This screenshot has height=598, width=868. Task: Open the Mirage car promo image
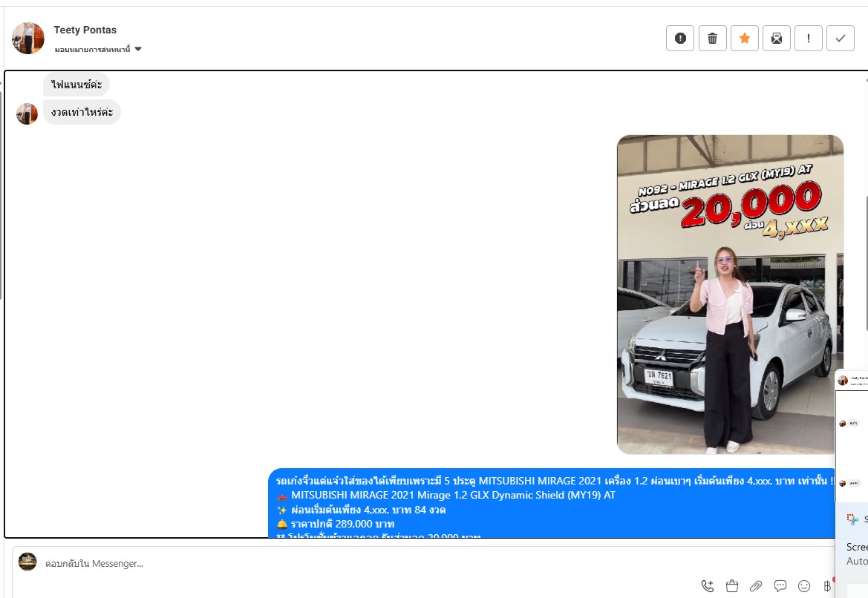tap(730, 295)
